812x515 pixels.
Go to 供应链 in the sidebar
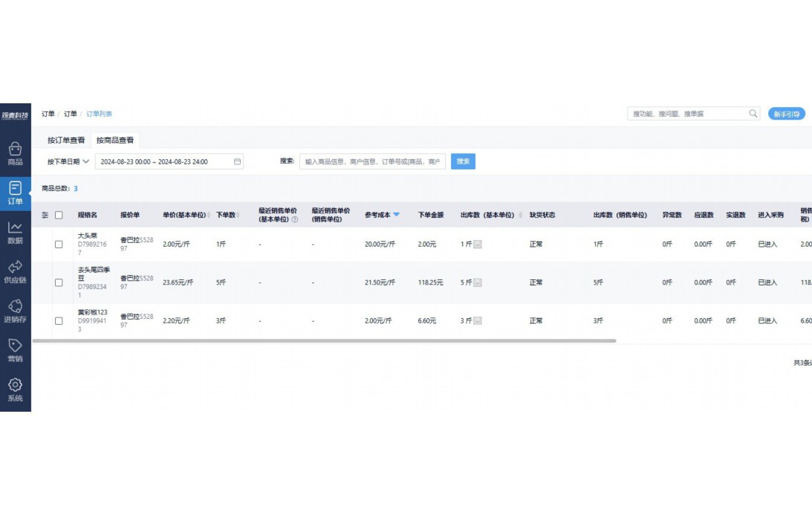point(15,271)
